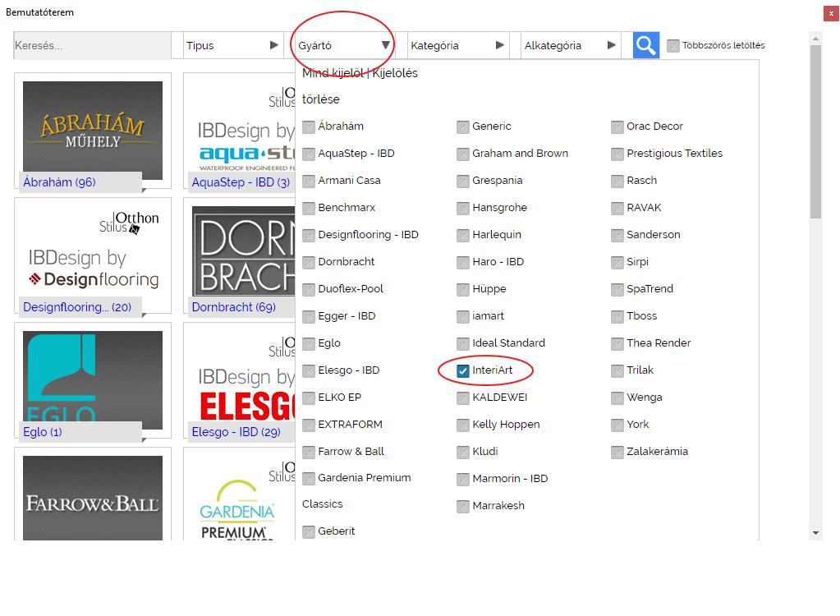Image resolution: width=840 pixels, height=616 pixels.
Task: Check the Trilak checkbox
Action: coord(617,370)
